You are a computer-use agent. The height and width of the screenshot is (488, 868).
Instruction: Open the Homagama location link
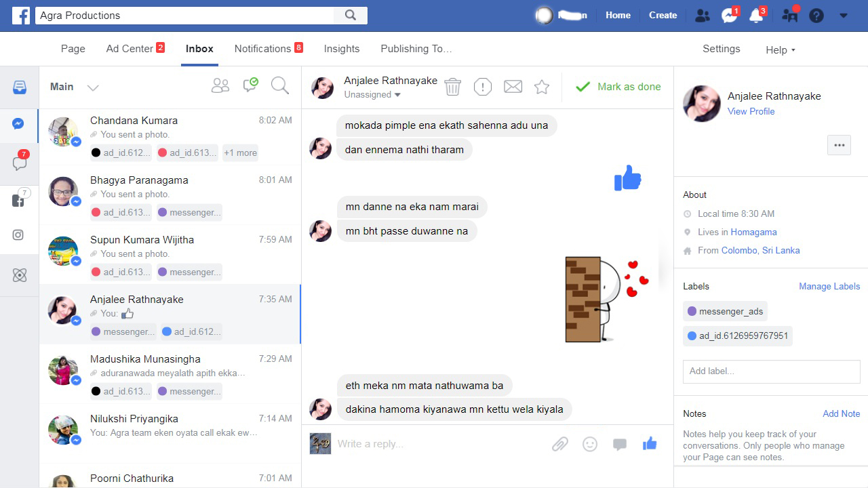[753, 232]
